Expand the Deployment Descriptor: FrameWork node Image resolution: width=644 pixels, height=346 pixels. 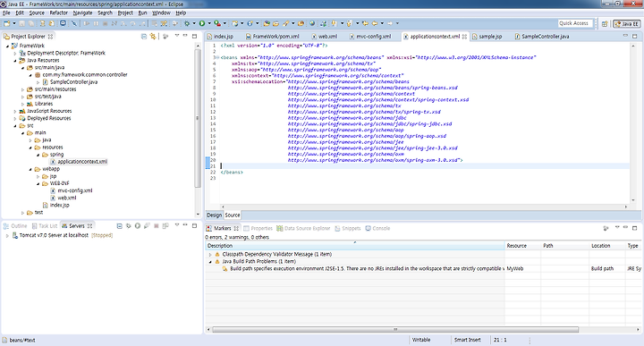click(15, 54)
